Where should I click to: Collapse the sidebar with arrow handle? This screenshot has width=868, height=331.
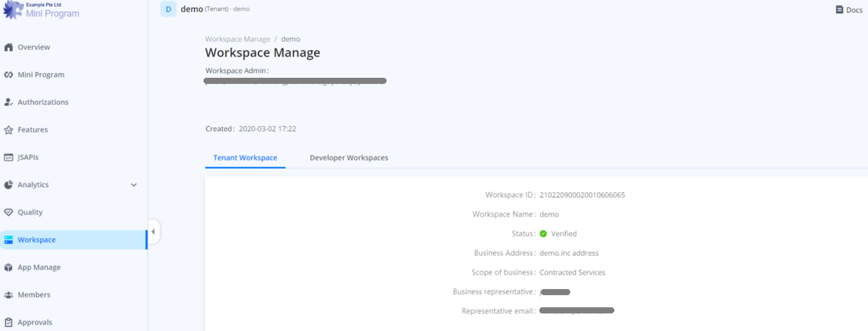(153, 232)
